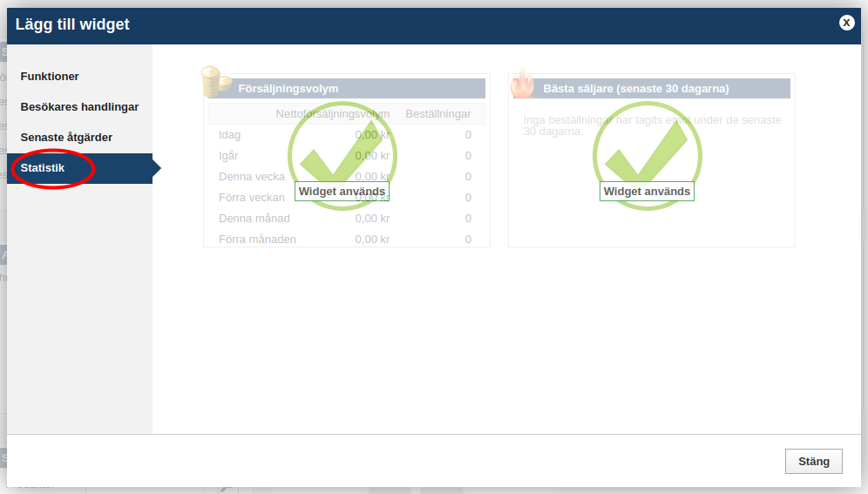The width and height of the screenshot is (868, 494).
Task: Click the Inga beställningar message text
Action: (652, 125)
